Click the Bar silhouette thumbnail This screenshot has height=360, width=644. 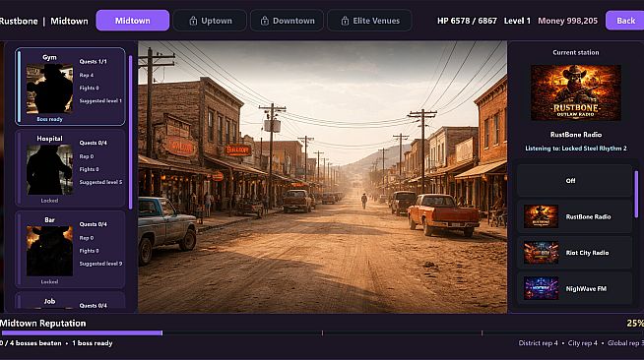tap(49, 251)
